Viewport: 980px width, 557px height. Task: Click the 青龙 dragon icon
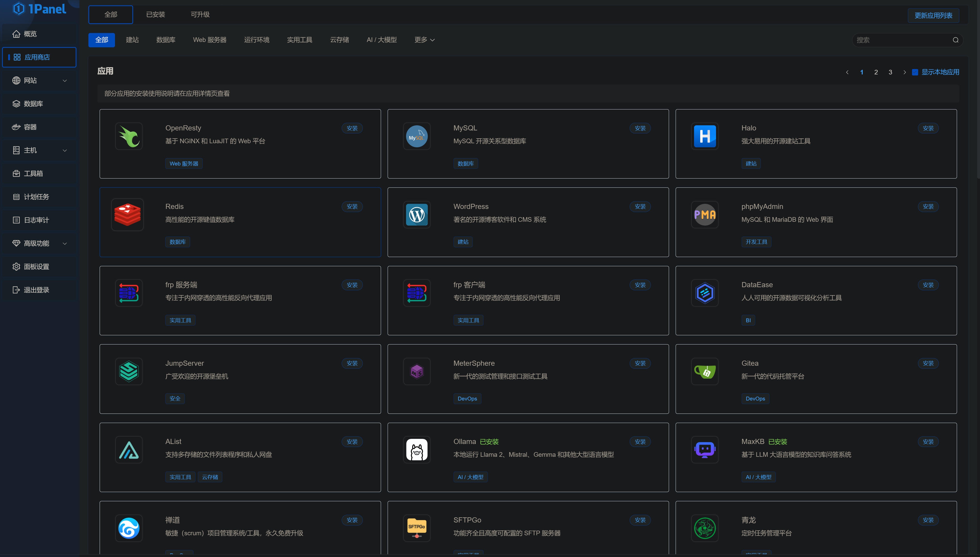705,528
